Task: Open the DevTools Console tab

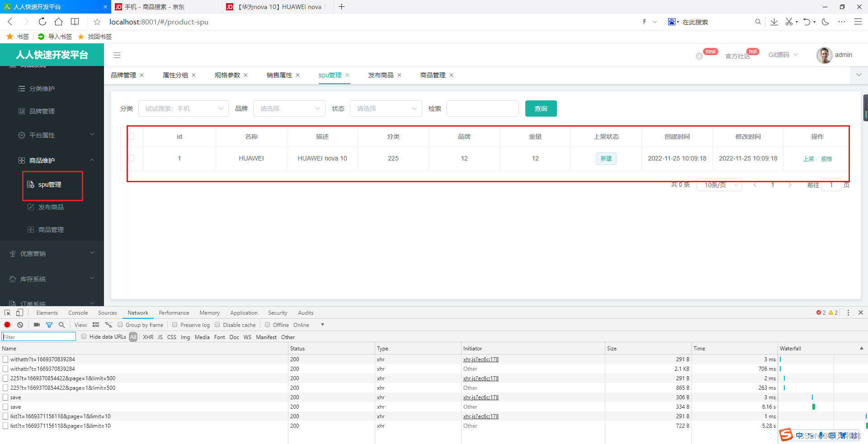Action: (x=78, y=313)
